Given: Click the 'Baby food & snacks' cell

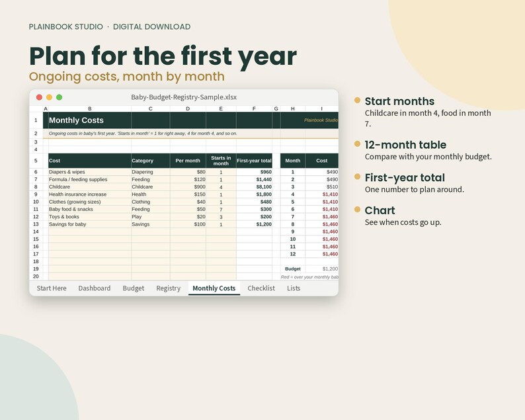Looking at the screenshot, I should pos(90,209).
